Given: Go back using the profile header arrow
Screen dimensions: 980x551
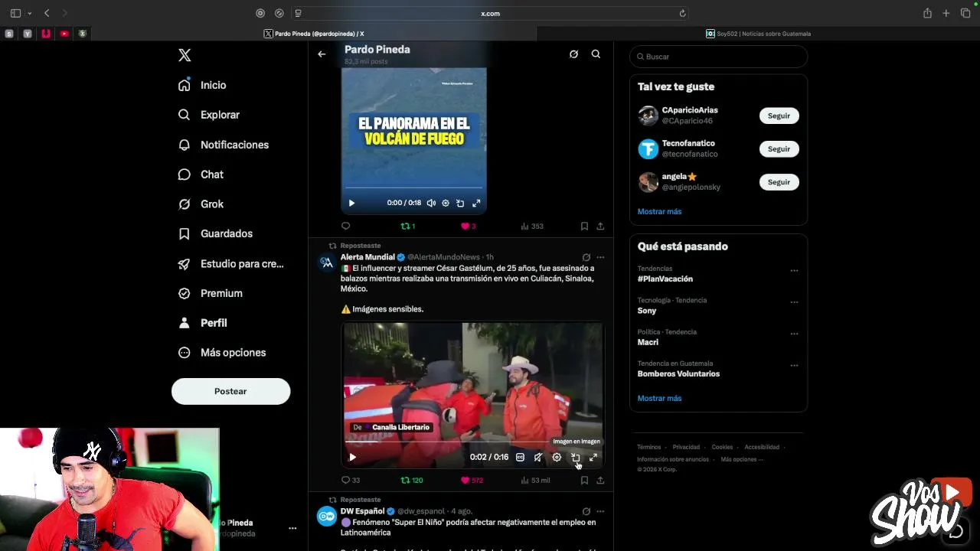Looking at the screenshot, I should 322,54.
